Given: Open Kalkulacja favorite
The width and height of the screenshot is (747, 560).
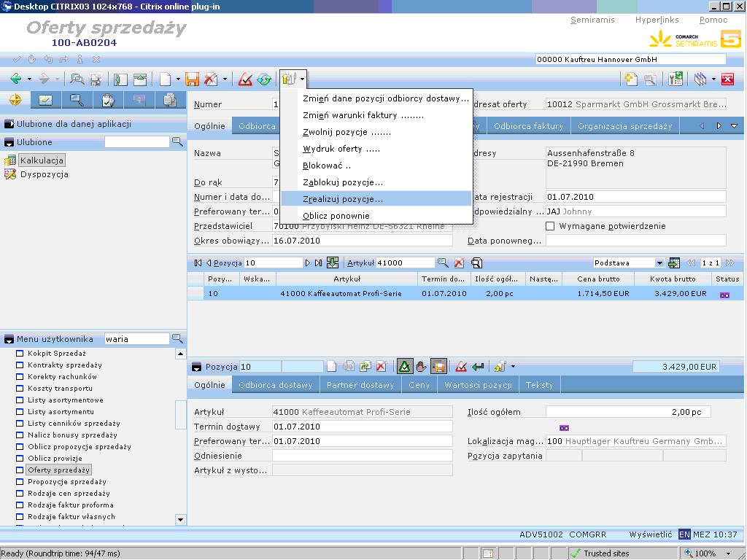Looking at the screenshot, I should point(42,160).
